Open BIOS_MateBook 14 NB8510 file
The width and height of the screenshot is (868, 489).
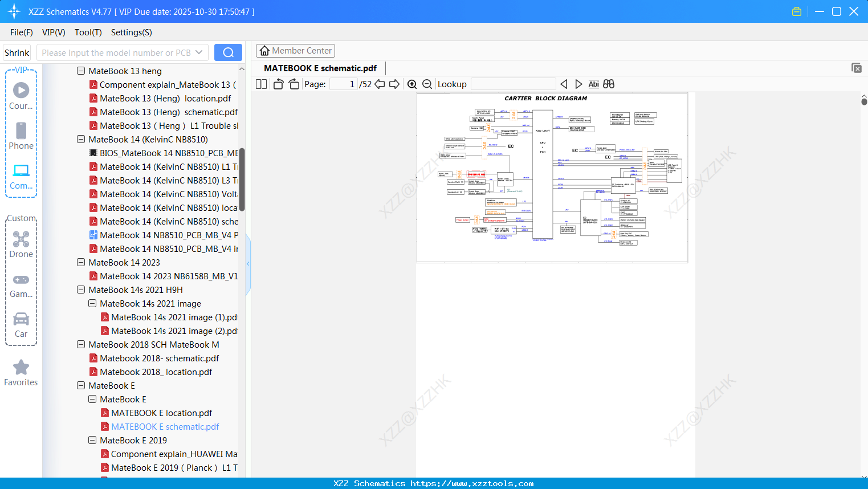pos(164,153)
